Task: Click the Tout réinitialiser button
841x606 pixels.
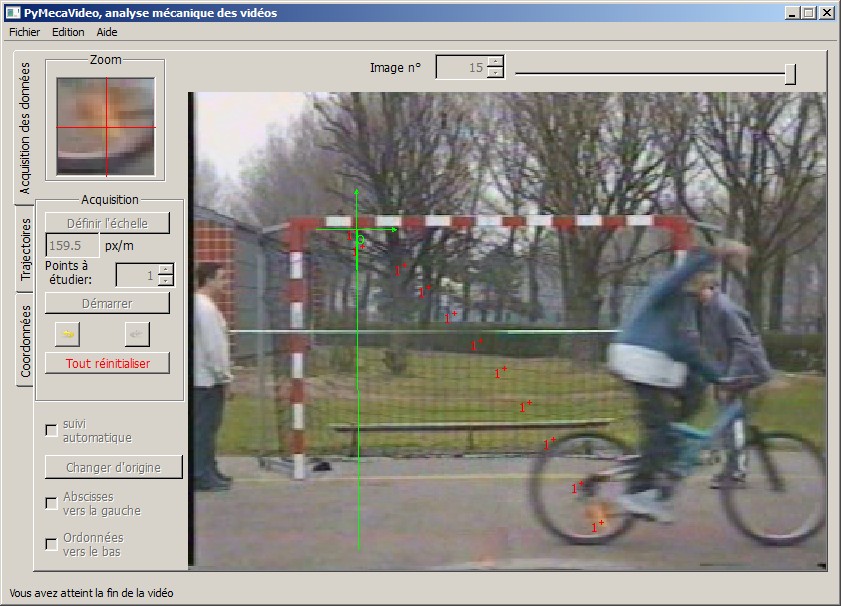Action: point(107,363)
